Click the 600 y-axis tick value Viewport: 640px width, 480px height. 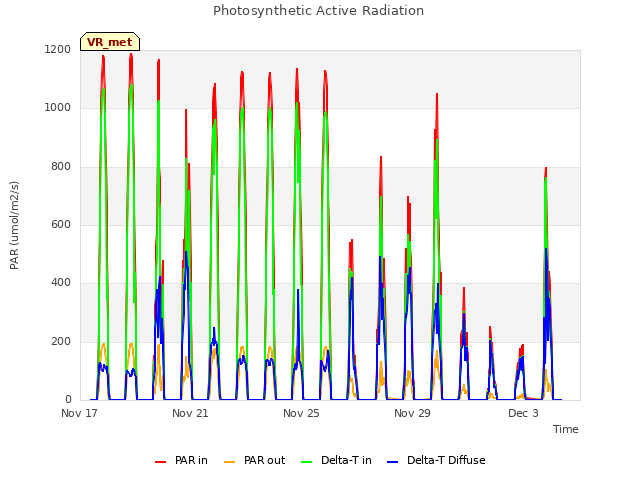[61, 225]
